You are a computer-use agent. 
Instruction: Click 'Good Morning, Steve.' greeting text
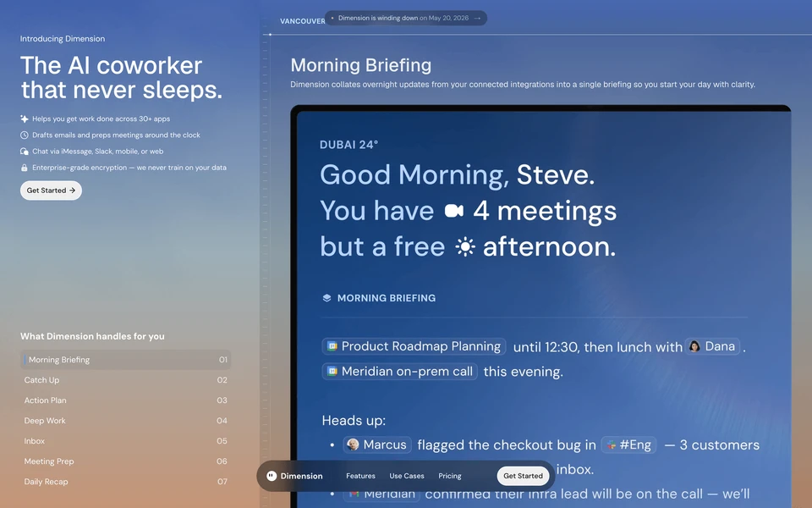point(458,175)
